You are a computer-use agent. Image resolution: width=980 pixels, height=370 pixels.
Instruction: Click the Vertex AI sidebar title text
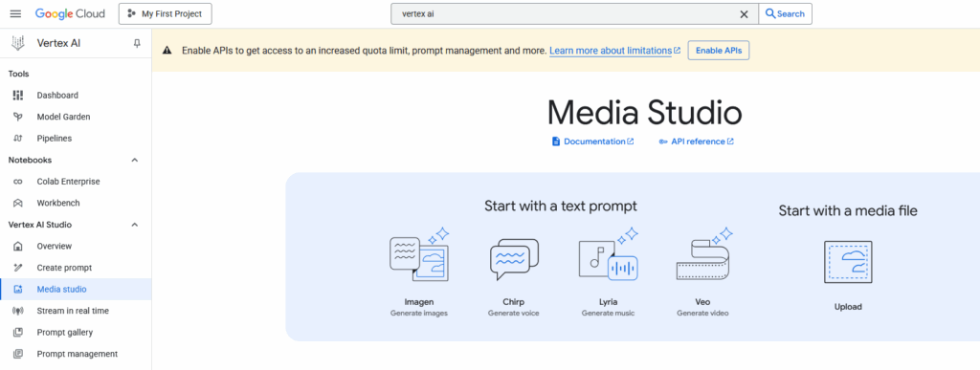[x=58, y=43]
